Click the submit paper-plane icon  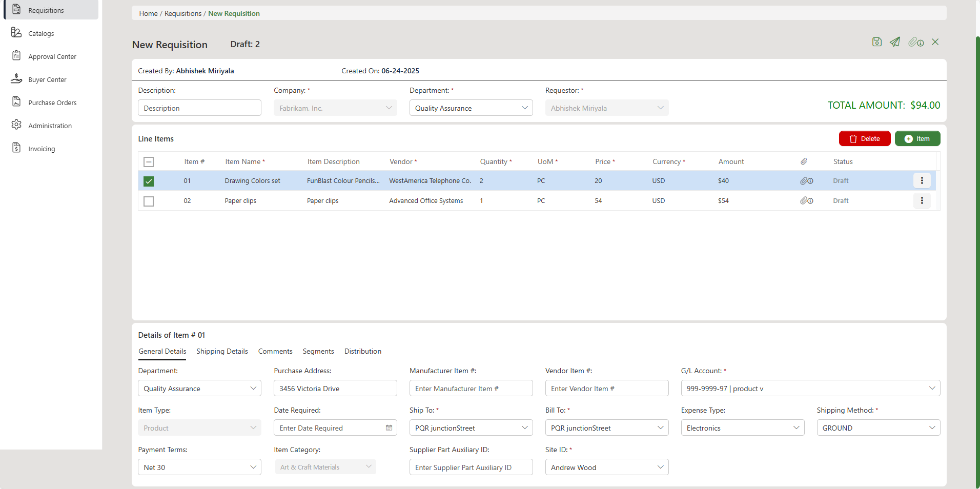pos(895,42)
